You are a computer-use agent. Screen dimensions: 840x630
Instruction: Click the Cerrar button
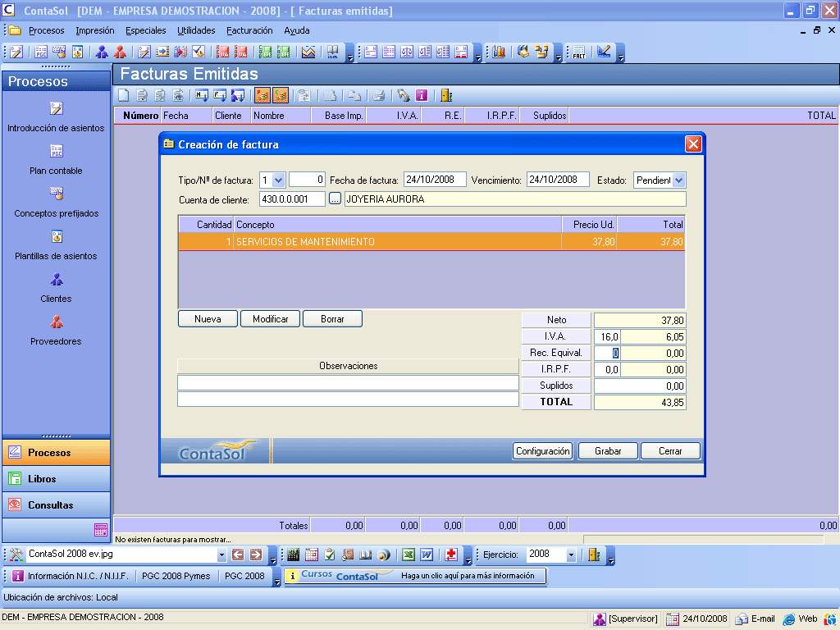(x=670, y=451)
